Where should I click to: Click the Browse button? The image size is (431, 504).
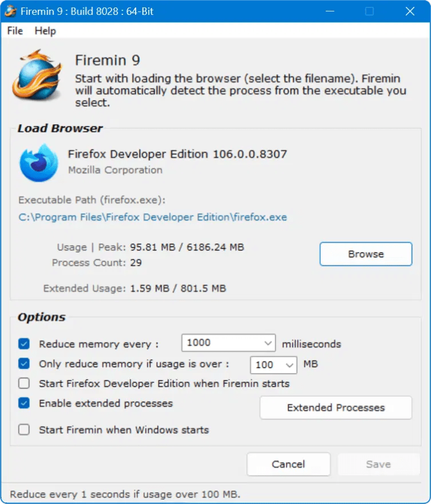[365, 254]
